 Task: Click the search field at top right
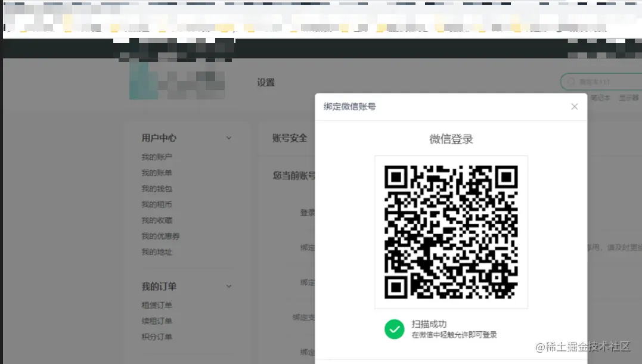coord(601,82)
